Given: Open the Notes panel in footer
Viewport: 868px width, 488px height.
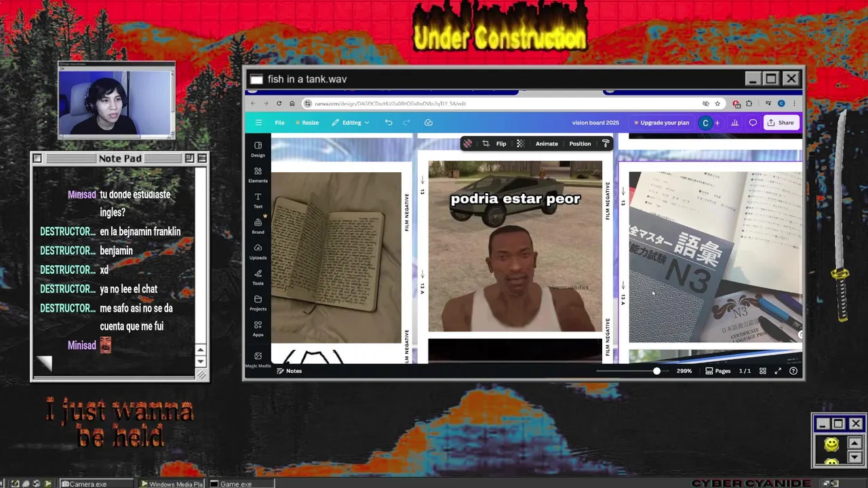Looking at the screenshot, I should coord(290,371).
